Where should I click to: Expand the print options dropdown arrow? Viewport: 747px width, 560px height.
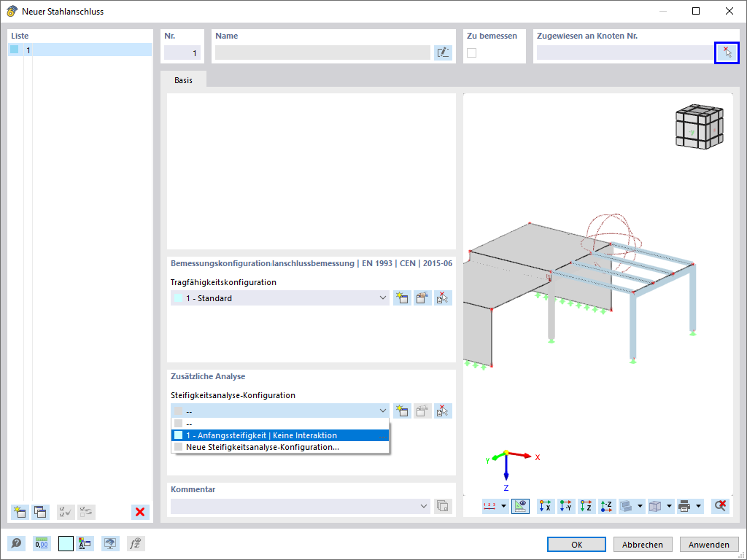[x=698, y=506]
